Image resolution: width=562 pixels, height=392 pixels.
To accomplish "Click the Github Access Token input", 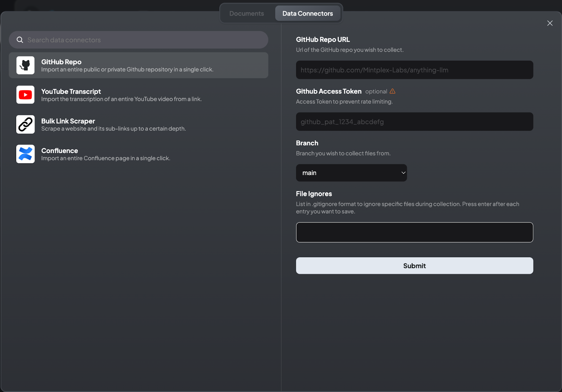I will [414, 122].
